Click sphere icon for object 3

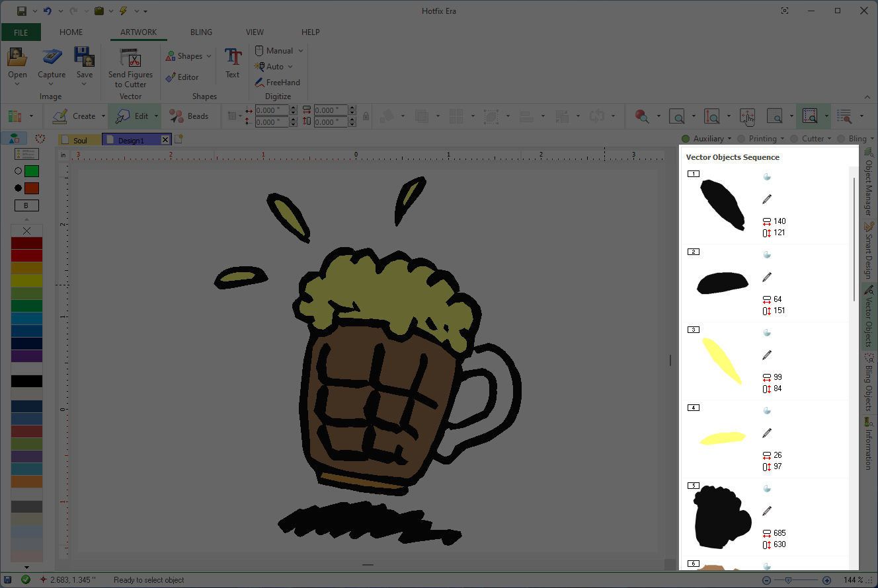(767, 333)
